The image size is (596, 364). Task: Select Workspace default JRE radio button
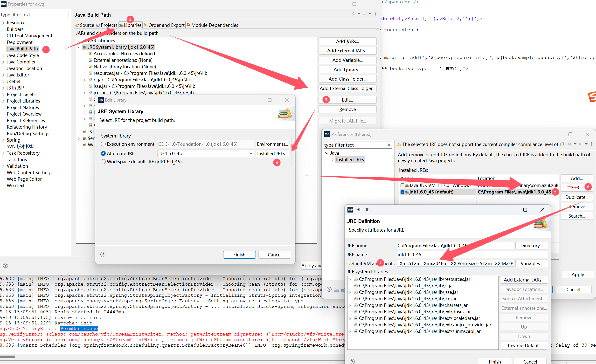[x=103, y=162]
